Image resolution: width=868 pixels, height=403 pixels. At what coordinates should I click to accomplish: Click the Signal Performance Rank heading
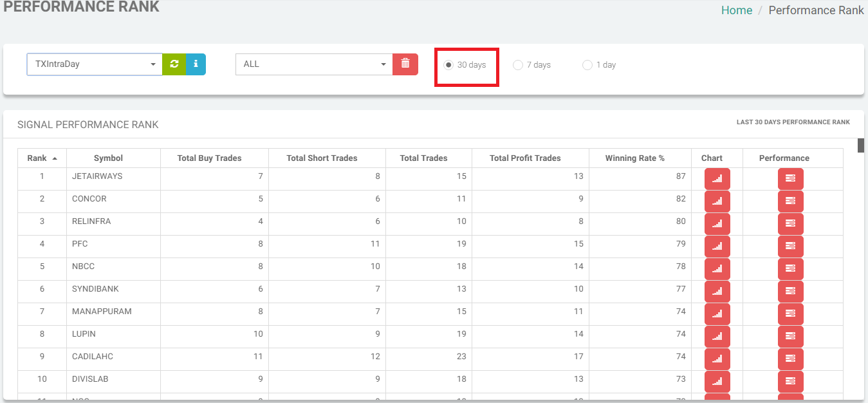coord(88,125)
